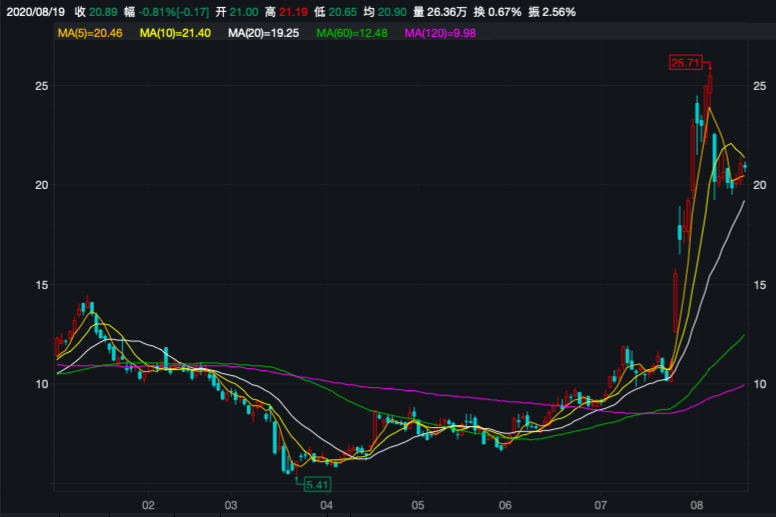This screenshot has width=776, height=517.
Task: Click the 04 month label on time axis
Action: click(x=326, y=505)
